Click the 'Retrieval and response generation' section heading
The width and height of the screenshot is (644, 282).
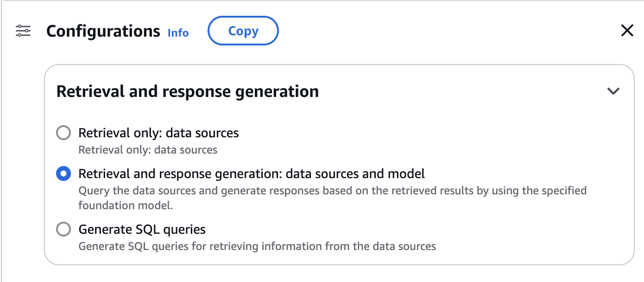point(187,91)
